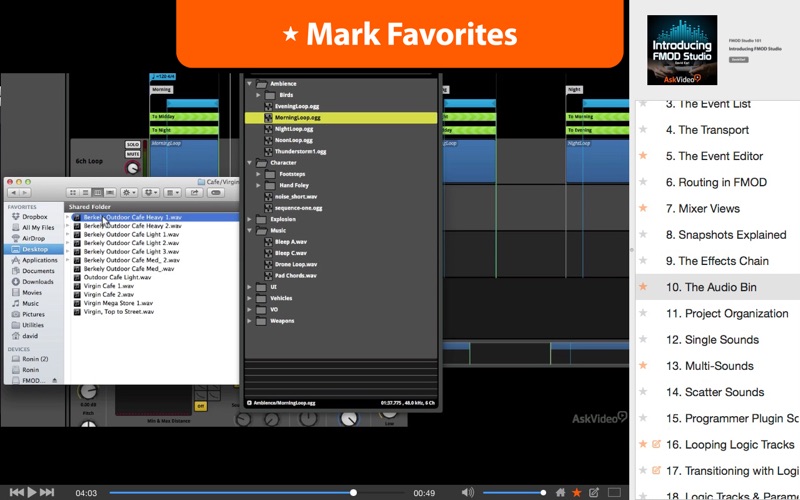Toggle favorite star for The Transport
The height and width of the screenshot is (500, 800).
(643, 130)
